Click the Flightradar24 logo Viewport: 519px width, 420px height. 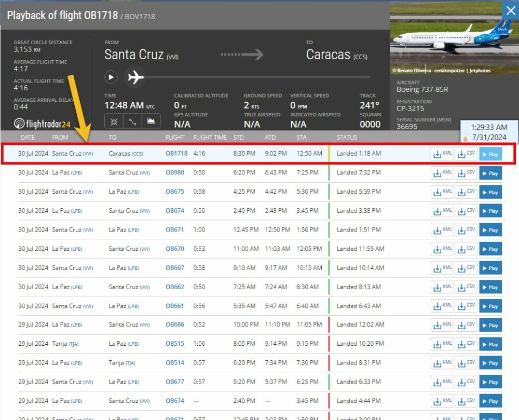tap(42, 124)
